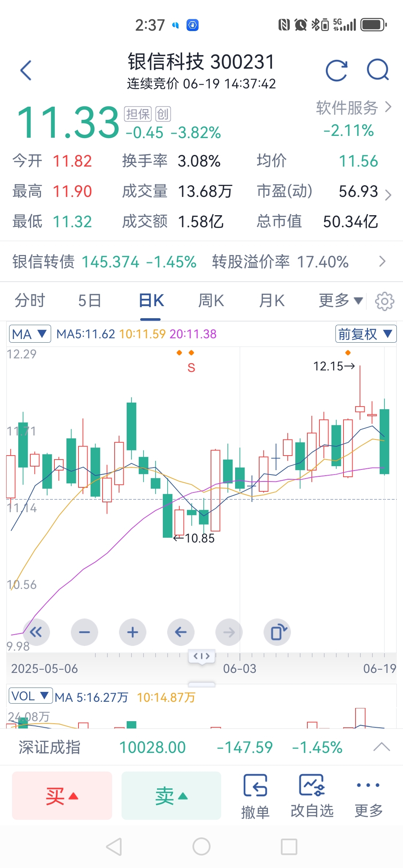Move chart left with arrow button
The image size is (403, 868).
181,632
